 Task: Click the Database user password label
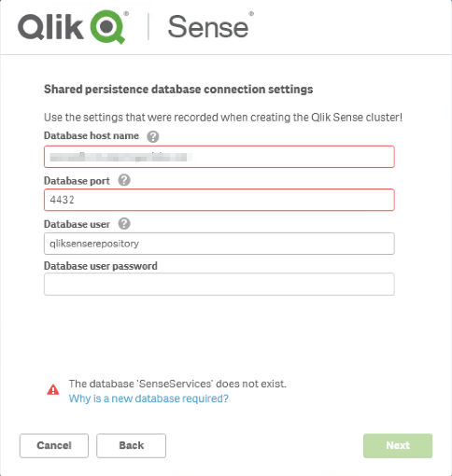point(101,266)
